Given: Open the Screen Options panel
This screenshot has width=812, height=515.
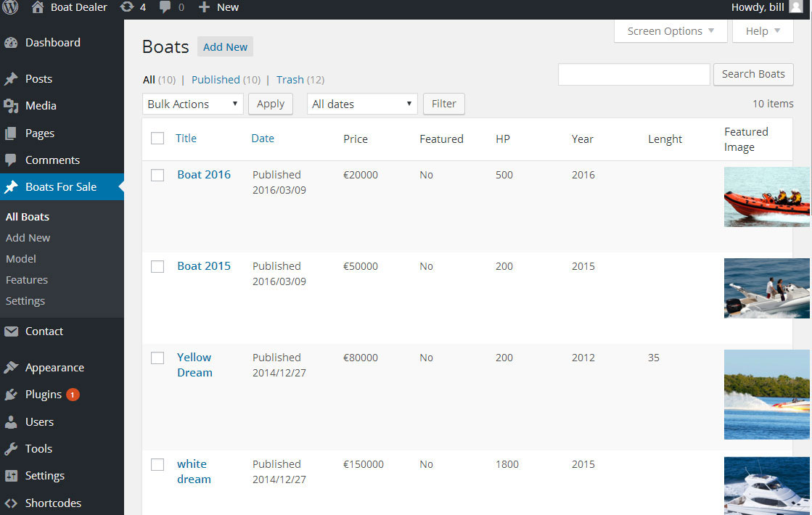Looking at the screenshot, I should (x=669, y=30).
